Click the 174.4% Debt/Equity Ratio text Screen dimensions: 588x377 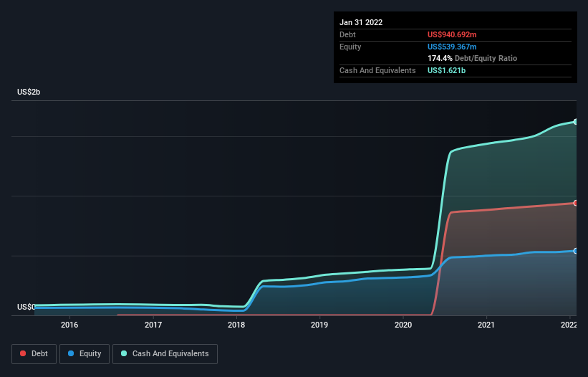(x=472, y=58)
